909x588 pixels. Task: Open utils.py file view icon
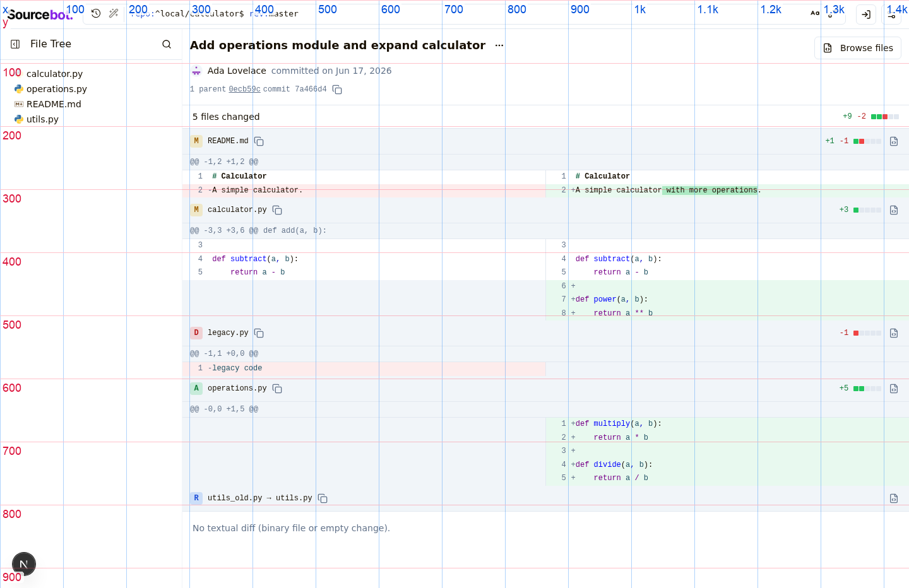(894, 498)
